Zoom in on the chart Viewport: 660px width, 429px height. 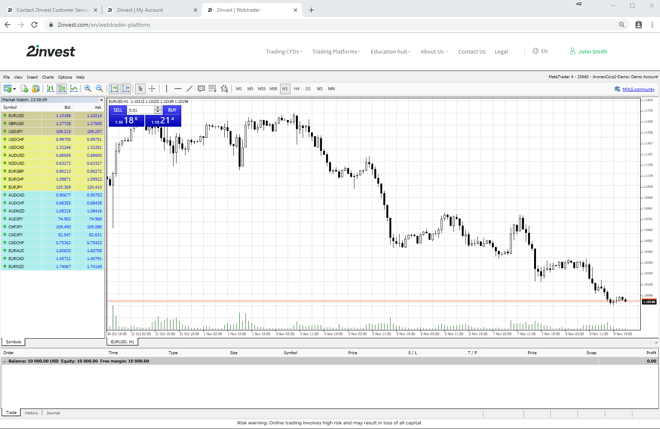point(88,88)
